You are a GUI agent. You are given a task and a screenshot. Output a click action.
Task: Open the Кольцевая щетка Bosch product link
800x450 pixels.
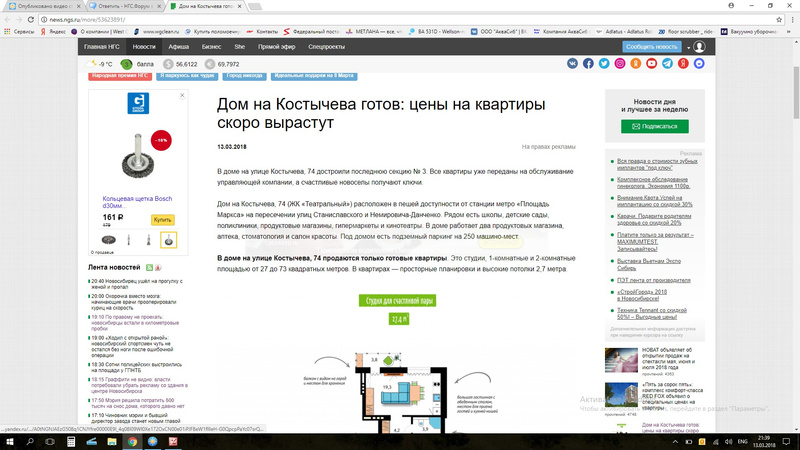[137, 202]
